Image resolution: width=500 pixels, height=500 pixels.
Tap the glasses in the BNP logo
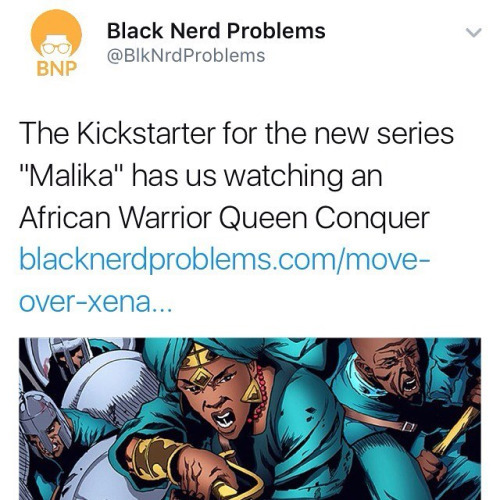56,48
